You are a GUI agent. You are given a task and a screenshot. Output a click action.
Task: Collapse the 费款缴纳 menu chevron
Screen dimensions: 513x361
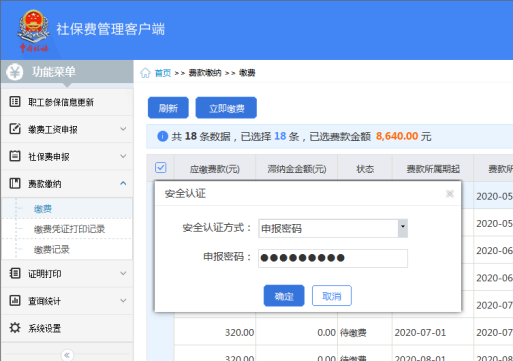tap(123, 183)
